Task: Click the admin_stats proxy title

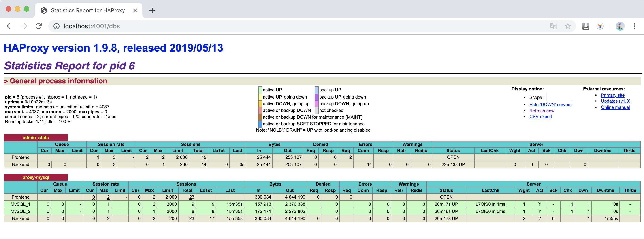Action: click(x=36, y=137)
